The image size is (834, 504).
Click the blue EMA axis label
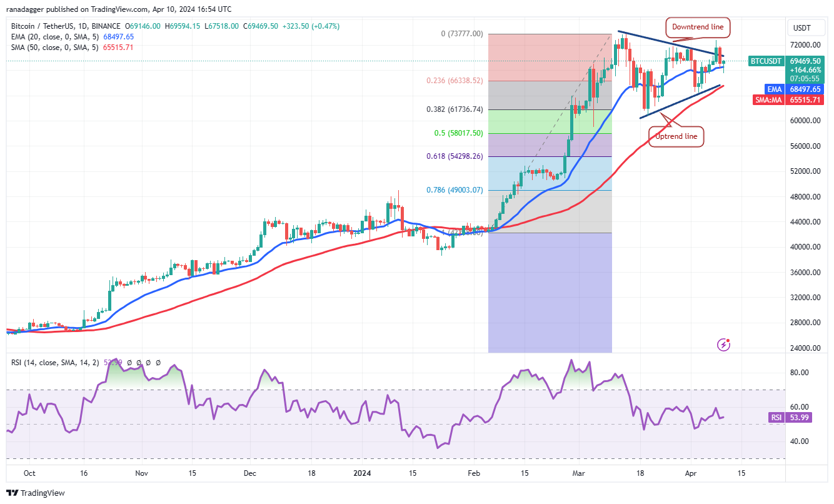point(775,89)
